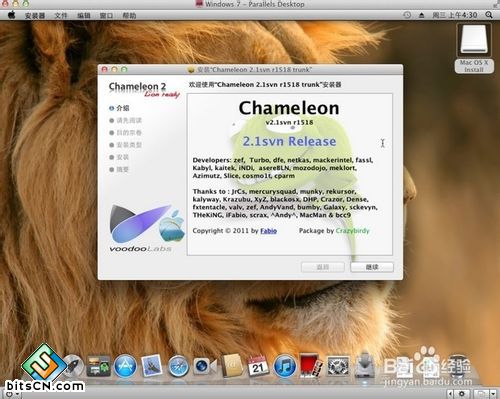Select the 摘要 installer step

(119, 169)
